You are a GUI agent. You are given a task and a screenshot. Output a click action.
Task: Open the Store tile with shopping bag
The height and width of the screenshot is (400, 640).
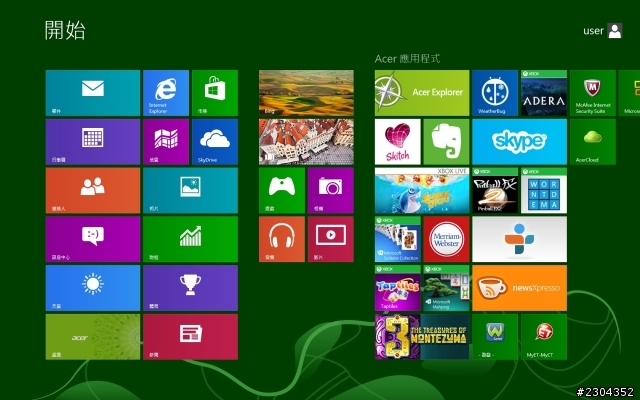[x=215, y=93]
